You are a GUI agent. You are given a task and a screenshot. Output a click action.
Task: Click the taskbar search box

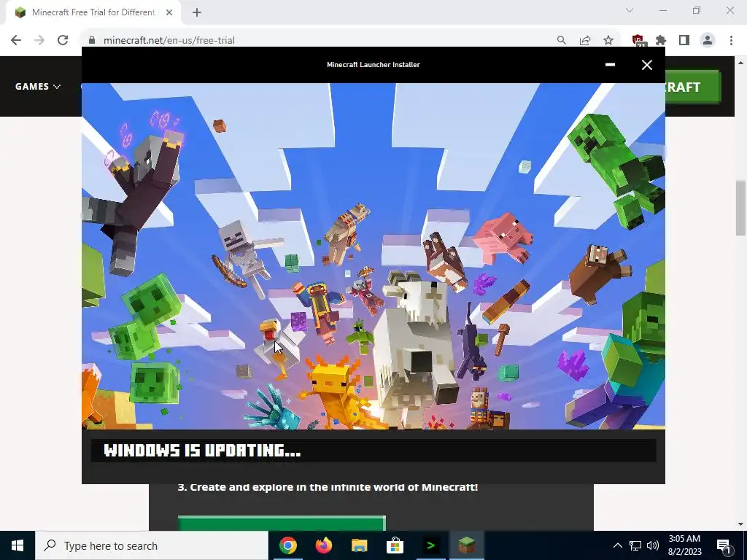click(152, 545)
